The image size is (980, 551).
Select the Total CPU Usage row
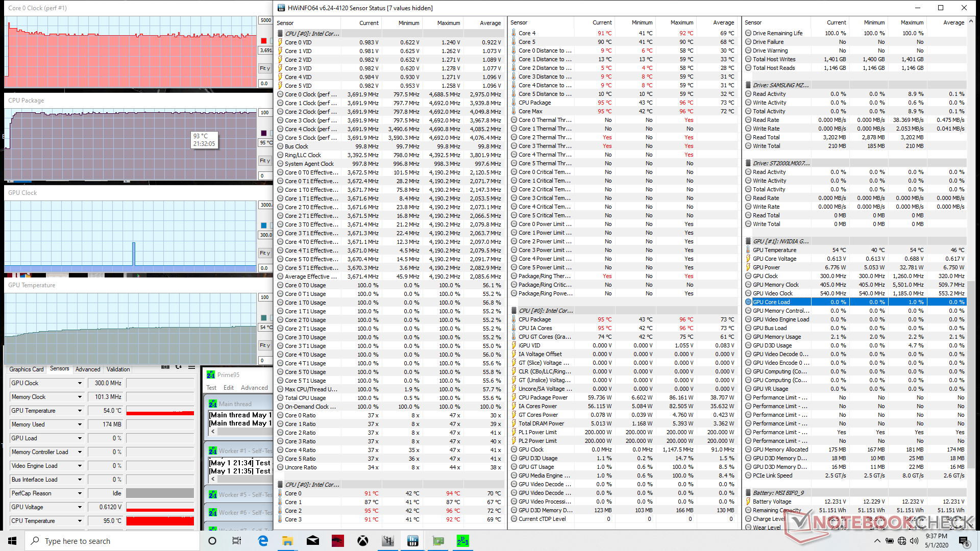pyautogui.click(x=389, y=398)
